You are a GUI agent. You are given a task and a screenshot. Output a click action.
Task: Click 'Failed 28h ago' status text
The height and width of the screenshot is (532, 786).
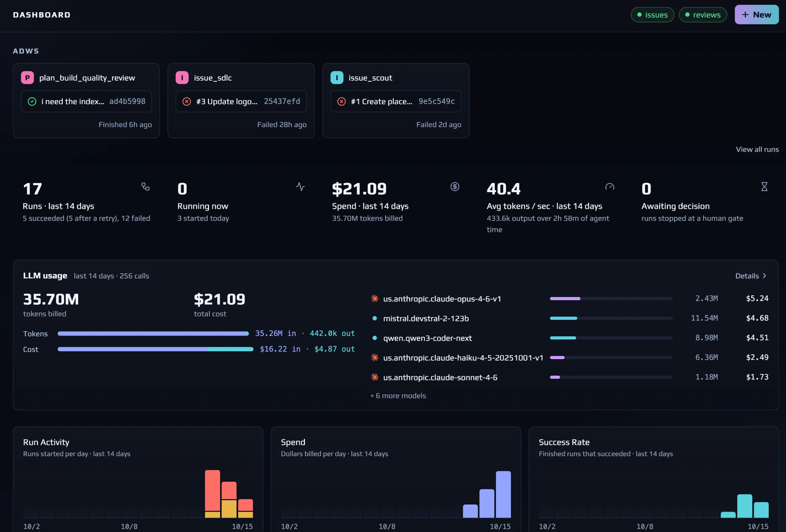coord(282,125)
